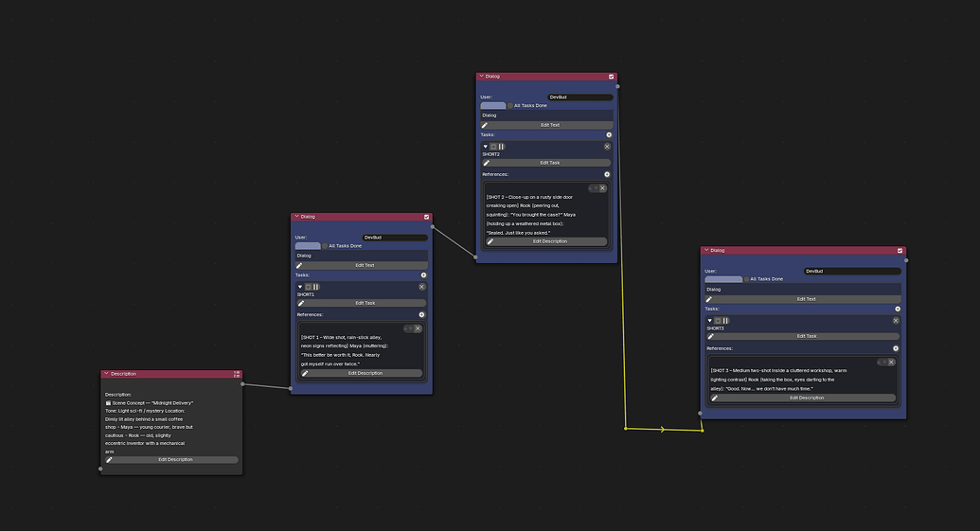Click Edit Text in SHORT2 Dialog node
This screenshot has height=531, width=980.
(x=547, y=125)
